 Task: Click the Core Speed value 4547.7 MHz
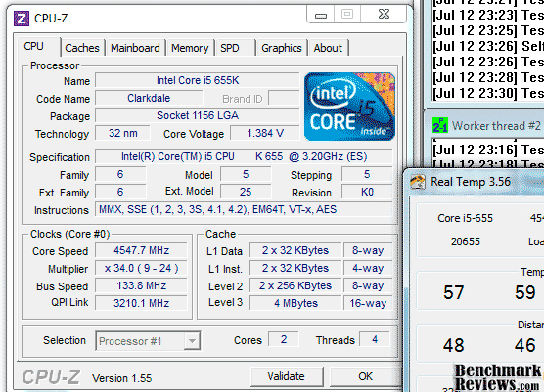[141, 250]
